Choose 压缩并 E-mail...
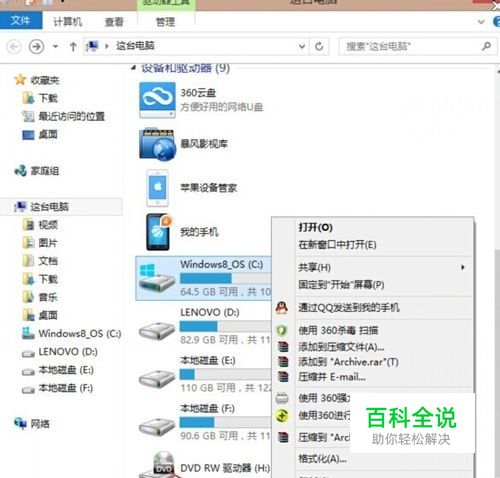500x478 pixels. coord(332,377)
